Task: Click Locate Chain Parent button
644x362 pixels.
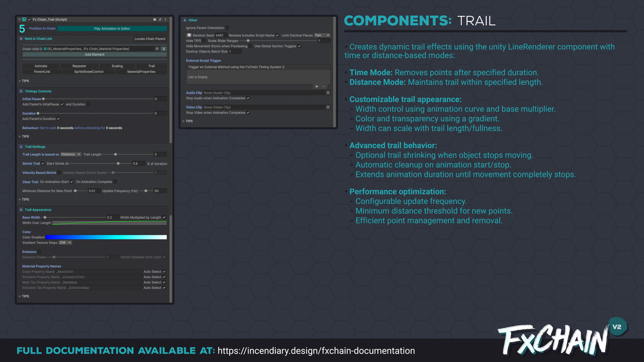Action: coord(150,39)
